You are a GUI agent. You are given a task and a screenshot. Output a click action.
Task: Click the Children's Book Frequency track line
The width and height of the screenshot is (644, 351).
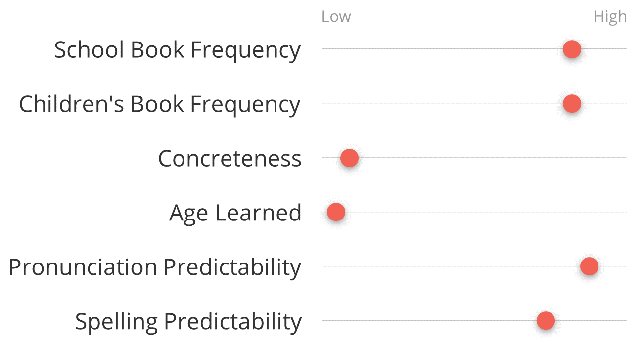point(474,103)
